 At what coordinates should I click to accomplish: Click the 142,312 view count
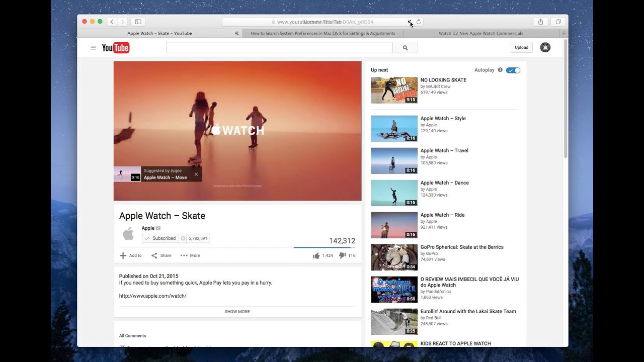click(x=342, y=241)
